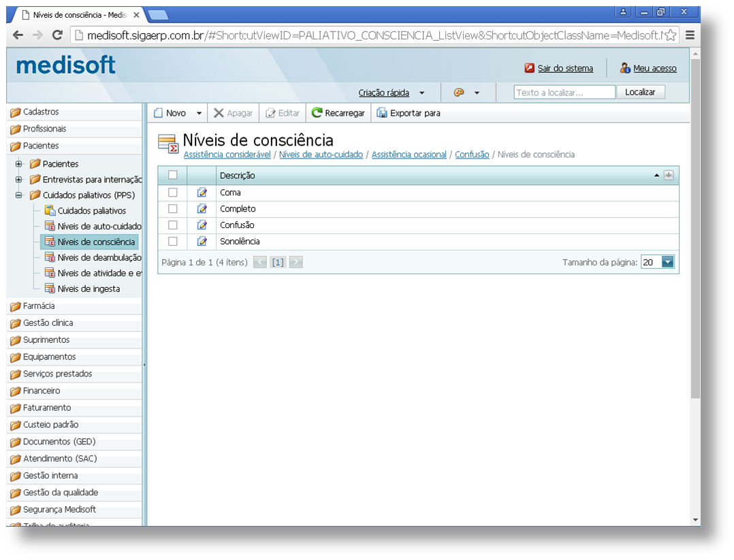The width and height of the screenshot is (734, 560).
Task: Click the Assistência ocasional breadcrumb link
Action: pos(409,154)
